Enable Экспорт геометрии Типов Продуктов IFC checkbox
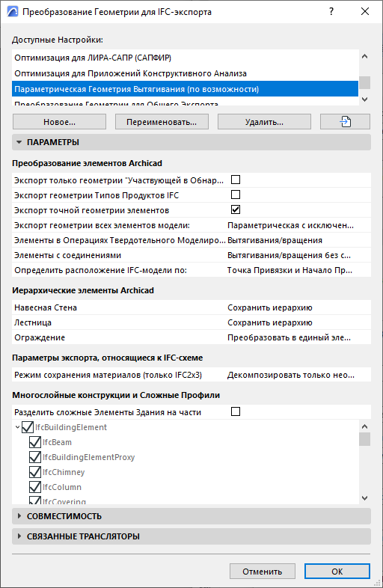The image size is (383, 588). pyautogui.click(x=236, y=195)
